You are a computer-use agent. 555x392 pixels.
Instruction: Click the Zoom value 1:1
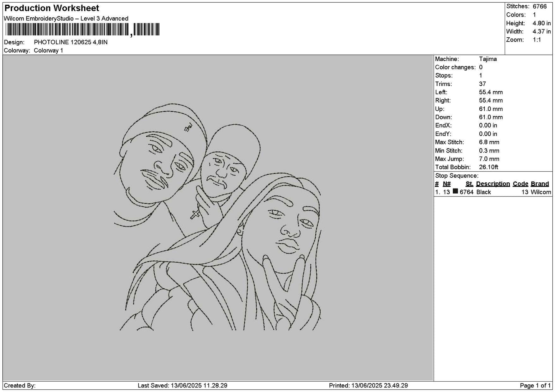(537, 40)
